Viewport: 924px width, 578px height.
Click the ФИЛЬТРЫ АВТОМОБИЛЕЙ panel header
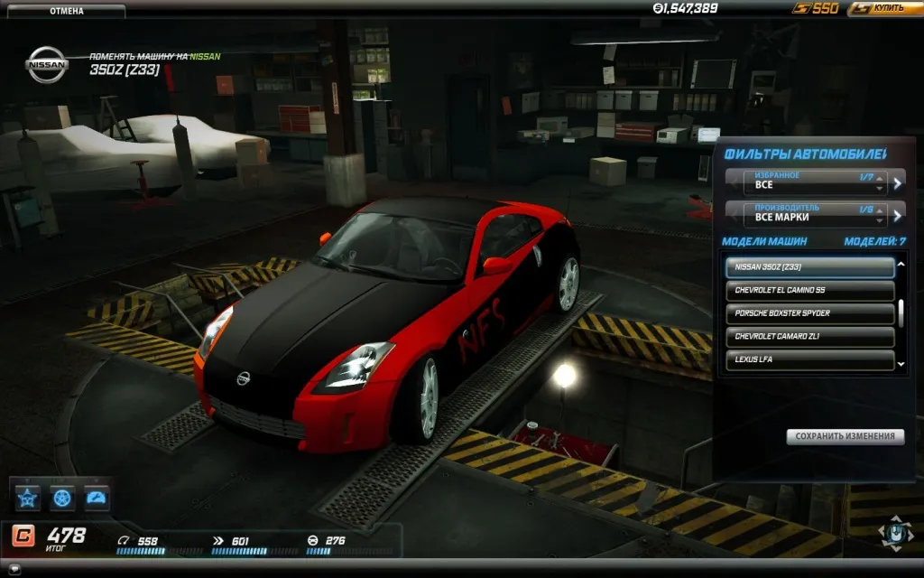click(x=805, y=154)
